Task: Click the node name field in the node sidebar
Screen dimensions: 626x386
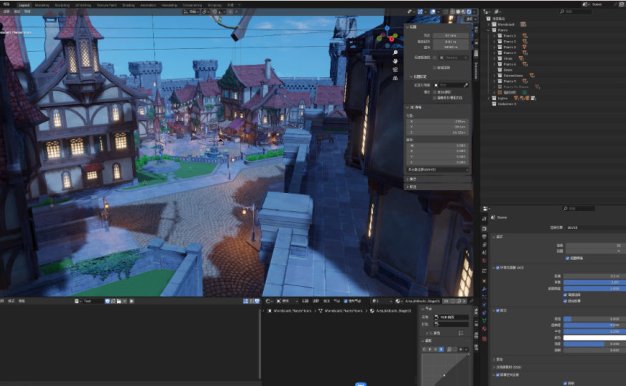Action: tap(451, 317)
